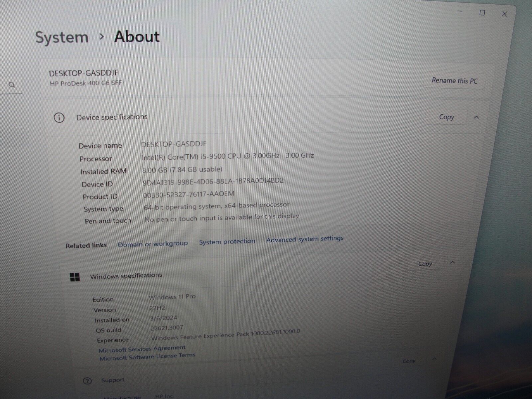The image size is (532, 399).
Task: Select the System type value
Action: click(216, 206)
